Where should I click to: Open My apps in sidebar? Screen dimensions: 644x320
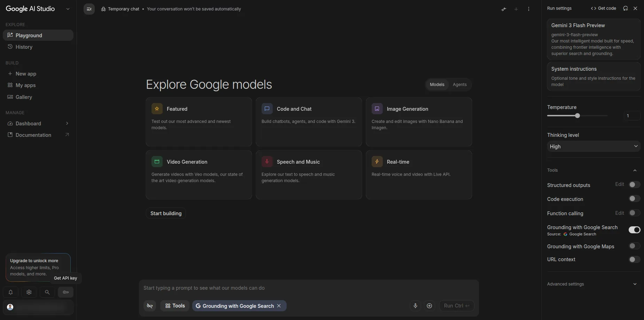click(x=38, y=85)
